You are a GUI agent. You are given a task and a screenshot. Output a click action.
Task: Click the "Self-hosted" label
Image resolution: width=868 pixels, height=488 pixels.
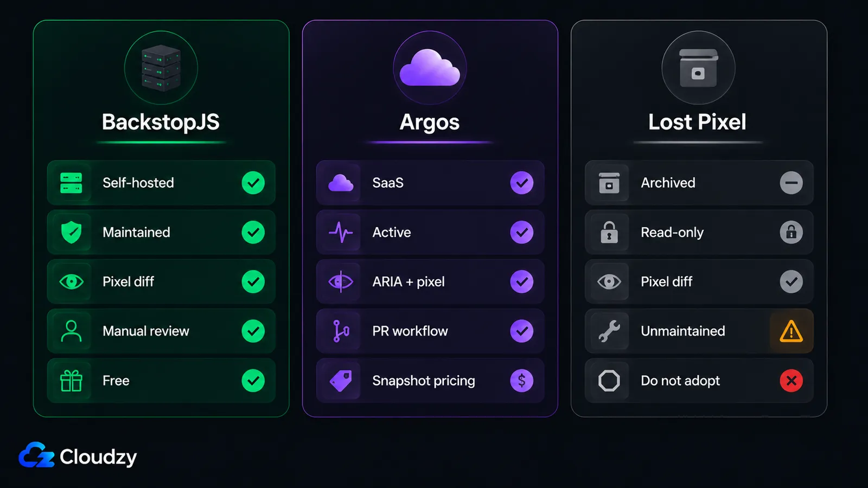(138, 183)
